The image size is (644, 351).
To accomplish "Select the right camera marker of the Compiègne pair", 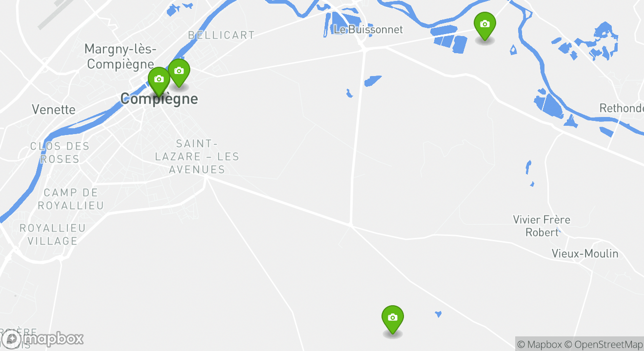I will tap(179, 74).
